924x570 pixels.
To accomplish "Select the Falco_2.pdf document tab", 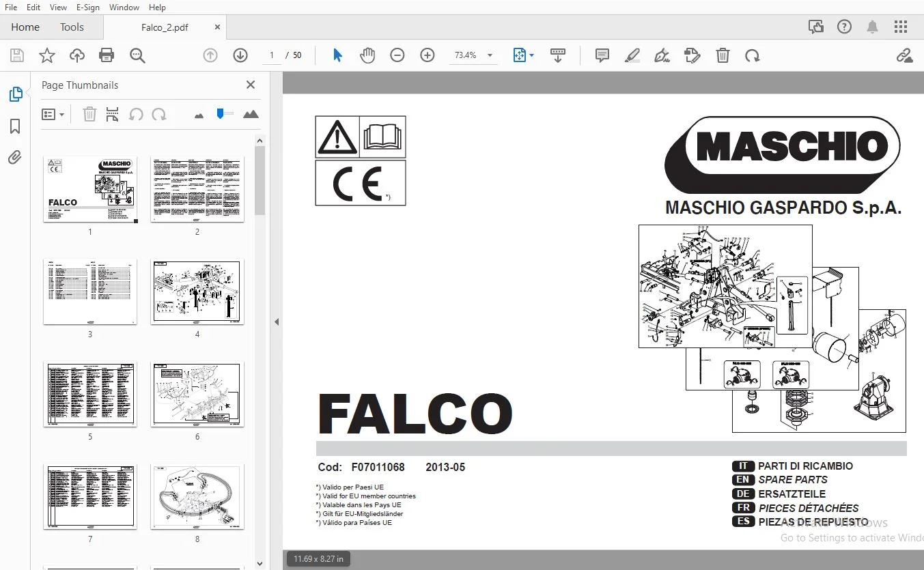I will [165, 27].
